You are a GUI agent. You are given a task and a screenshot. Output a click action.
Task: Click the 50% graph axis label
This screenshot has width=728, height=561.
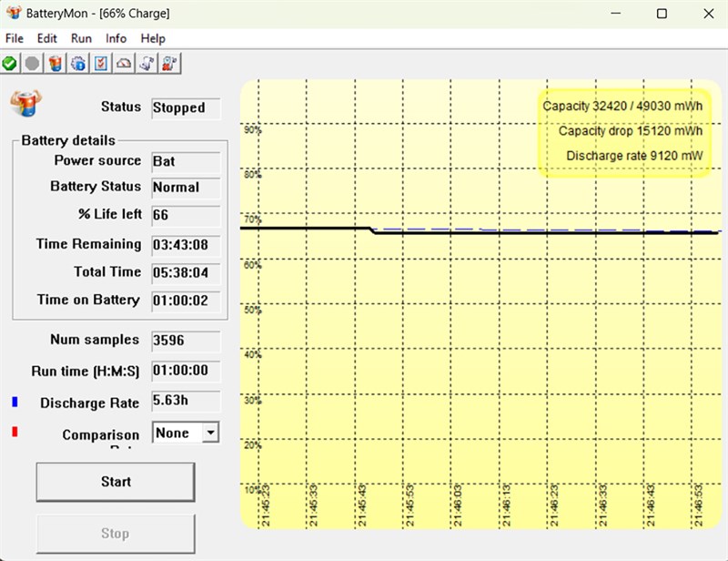[253, 310]
